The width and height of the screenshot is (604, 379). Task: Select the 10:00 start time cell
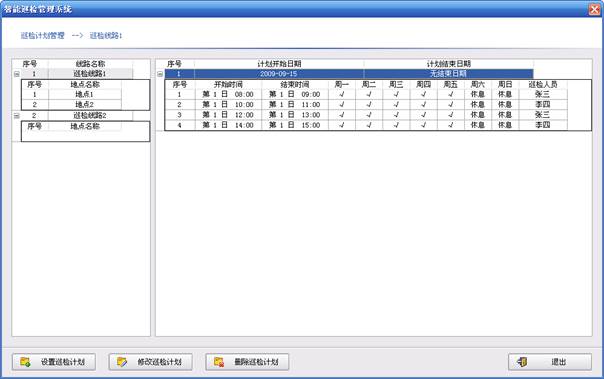click(228, 104)
